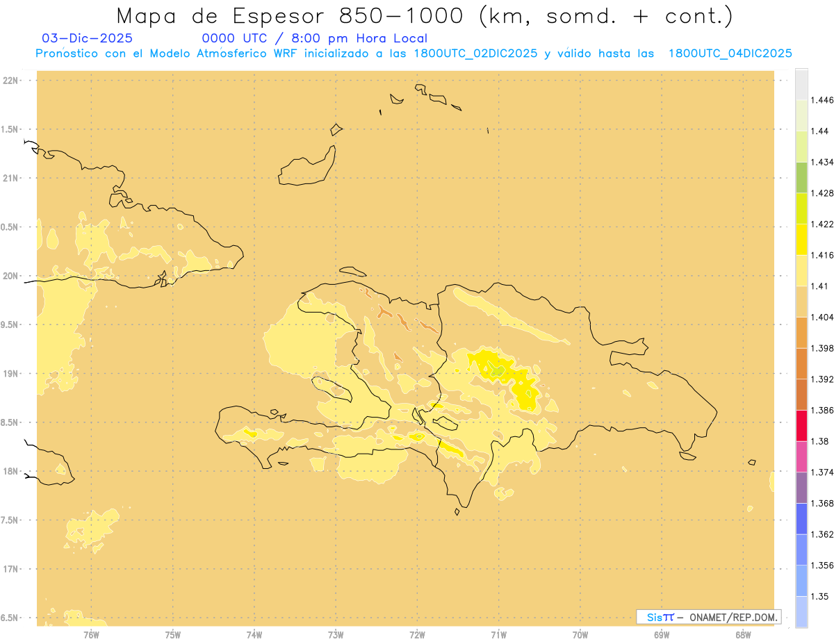Click the legend value '1.362'

[822, 534]
